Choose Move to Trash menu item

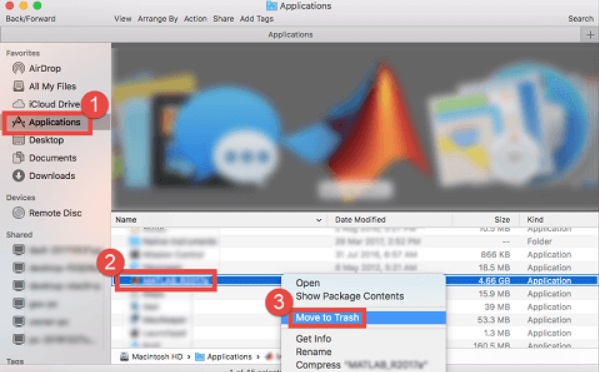[363, 318]
